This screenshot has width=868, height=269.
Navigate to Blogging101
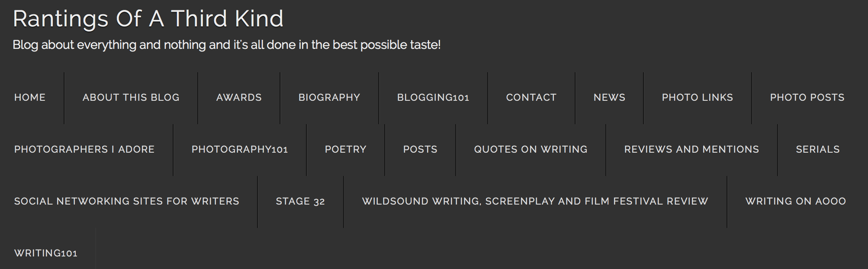click(433, 98)
